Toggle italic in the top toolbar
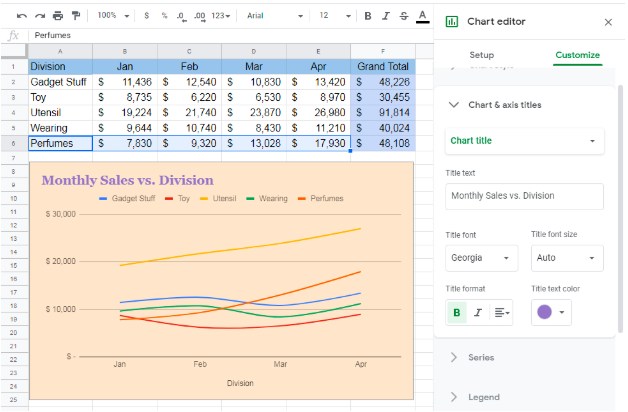Image resolution: width=628 pixels, height=412 pixels. [386, 16]
